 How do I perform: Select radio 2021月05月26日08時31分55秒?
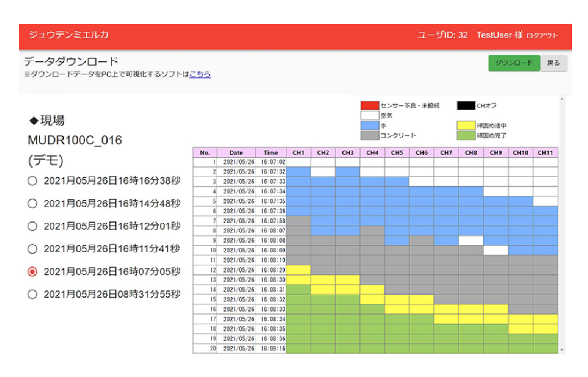pos(32,294)
